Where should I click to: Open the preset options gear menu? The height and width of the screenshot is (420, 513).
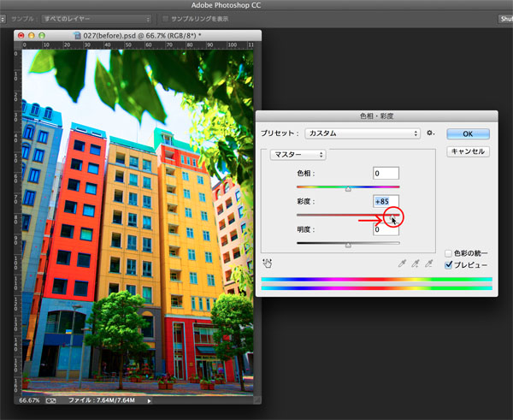point(432,133)
